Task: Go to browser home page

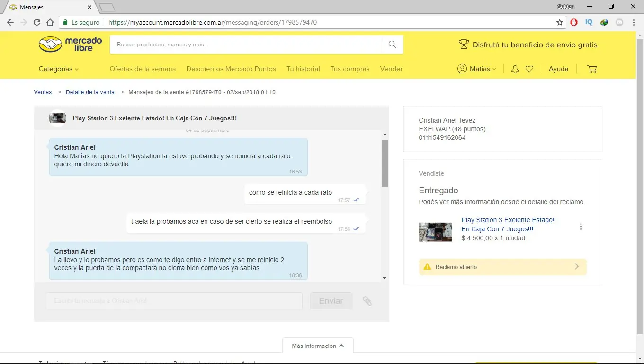Action: [x=50, y=22]
